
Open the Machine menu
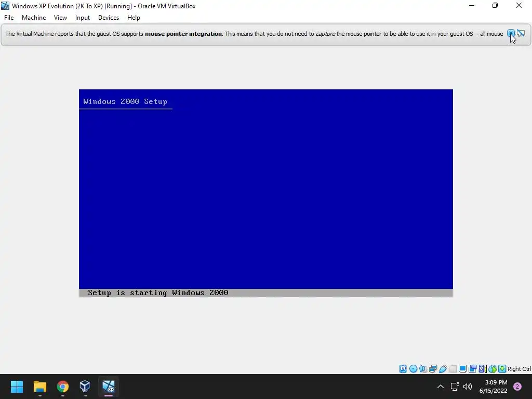click(x=34, y=18)
